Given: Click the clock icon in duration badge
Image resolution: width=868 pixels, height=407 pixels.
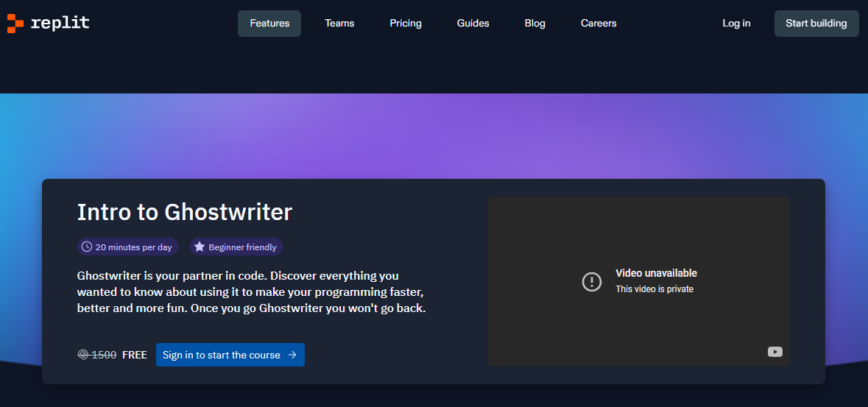Looking at the screenshot, I should pyautogui.click(x=87, y=247).
